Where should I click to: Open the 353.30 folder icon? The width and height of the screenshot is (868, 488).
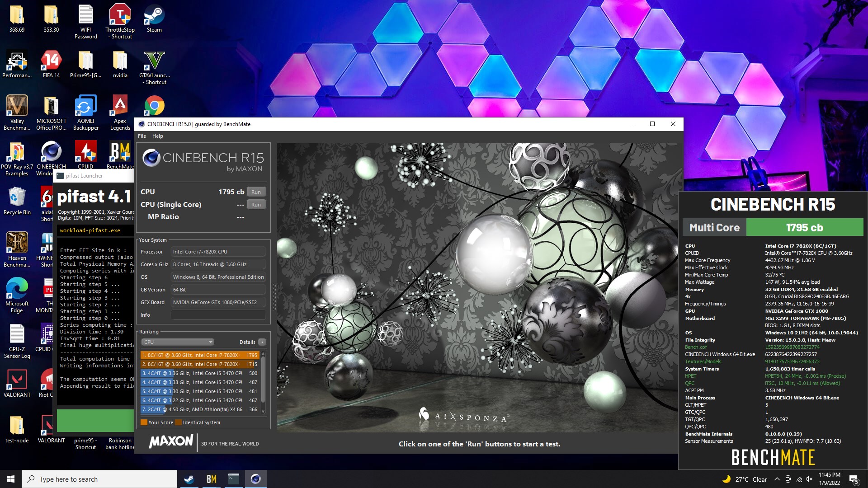[x=51, y=19]
